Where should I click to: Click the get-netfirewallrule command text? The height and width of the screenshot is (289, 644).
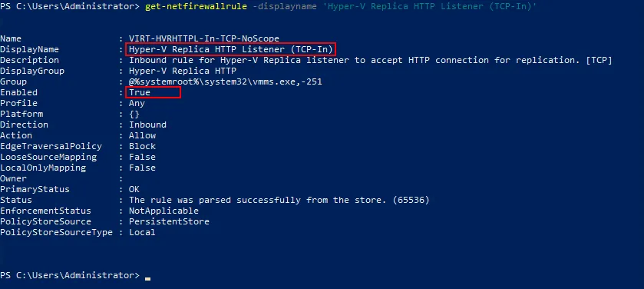point(196,7)
